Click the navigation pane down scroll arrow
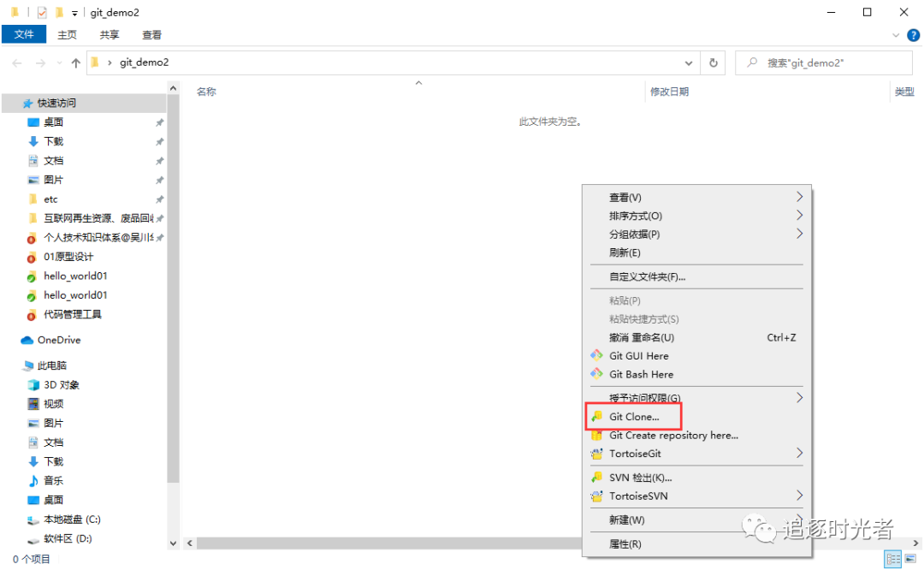Image resolution: width=924 pixels, height=570 pixels. [x=173, y=543]
